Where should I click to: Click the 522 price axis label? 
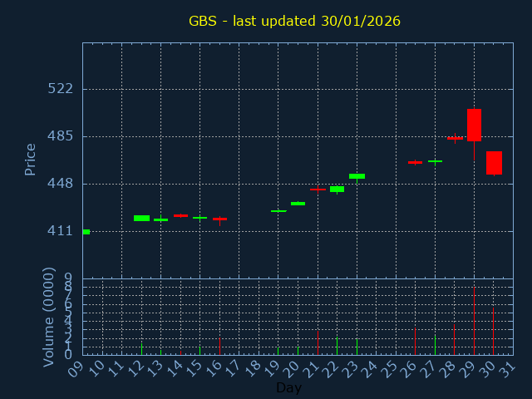pos(60,89)
